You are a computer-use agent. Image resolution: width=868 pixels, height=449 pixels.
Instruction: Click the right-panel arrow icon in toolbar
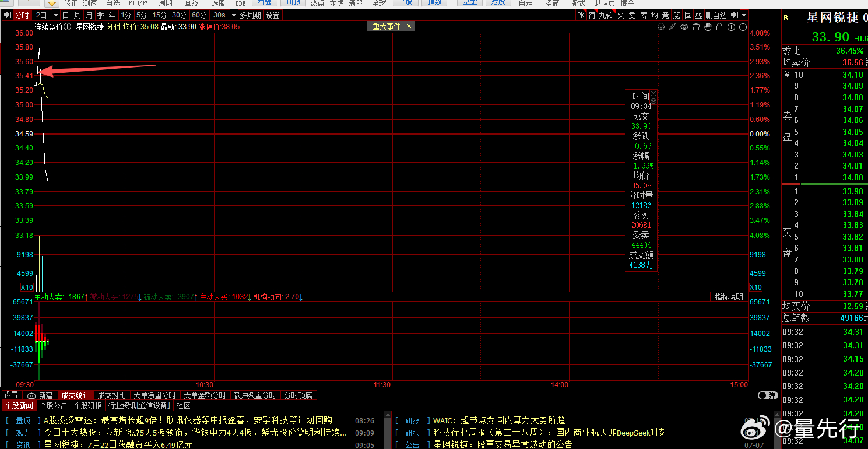(x=735, y=15)
